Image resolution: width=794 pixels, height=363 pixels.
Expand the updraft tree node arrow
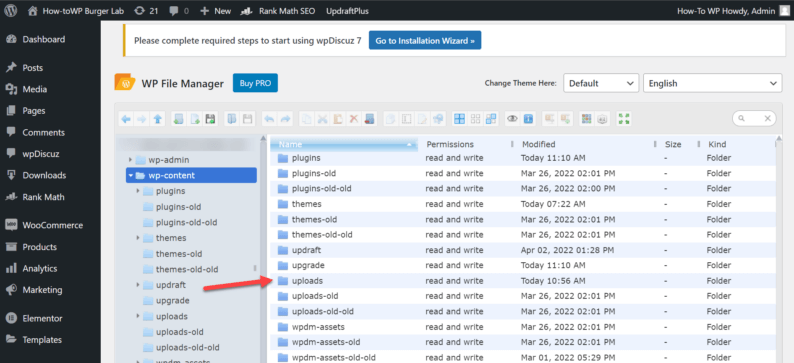[138, 285]
